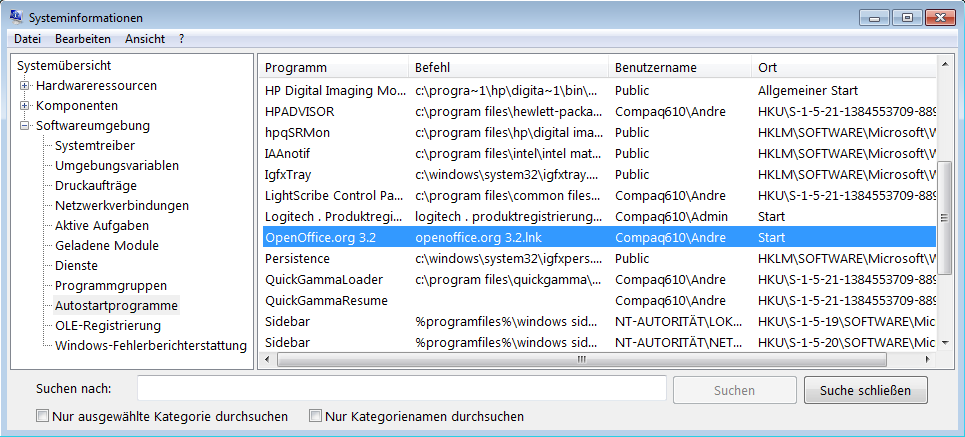The height and width of the screenshot is (437, 965).
Task: Toggle Nur Kategorienamen durchsuchen checkbox
Action: tap(315, 416)
